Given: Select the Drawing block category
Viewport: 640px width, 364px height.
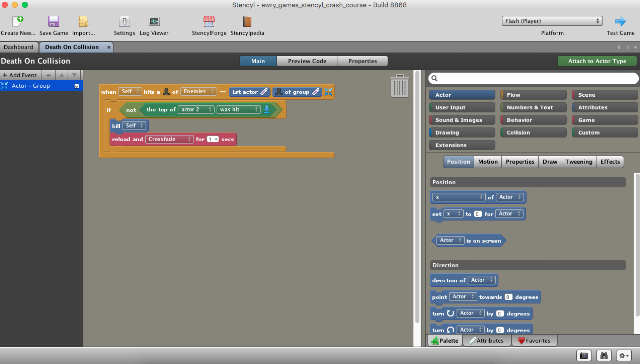Looking at the screenshot, I should (x=462, y=133).
